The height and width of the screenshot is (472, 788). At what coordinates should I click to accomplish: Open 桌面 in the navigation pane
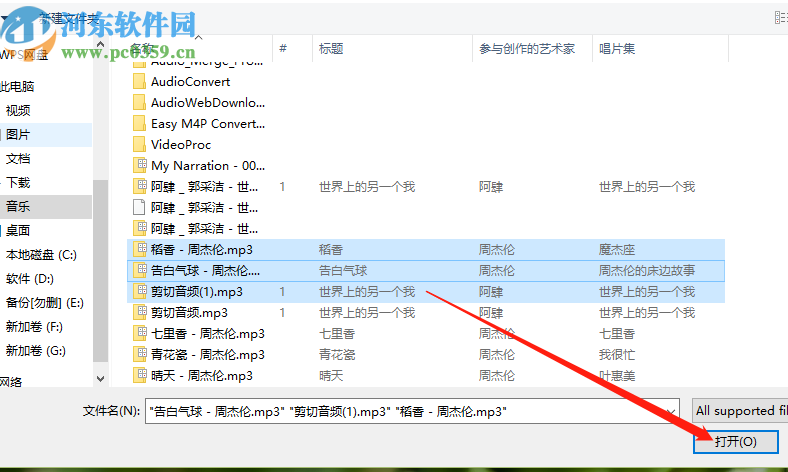[x=18, y=230]
